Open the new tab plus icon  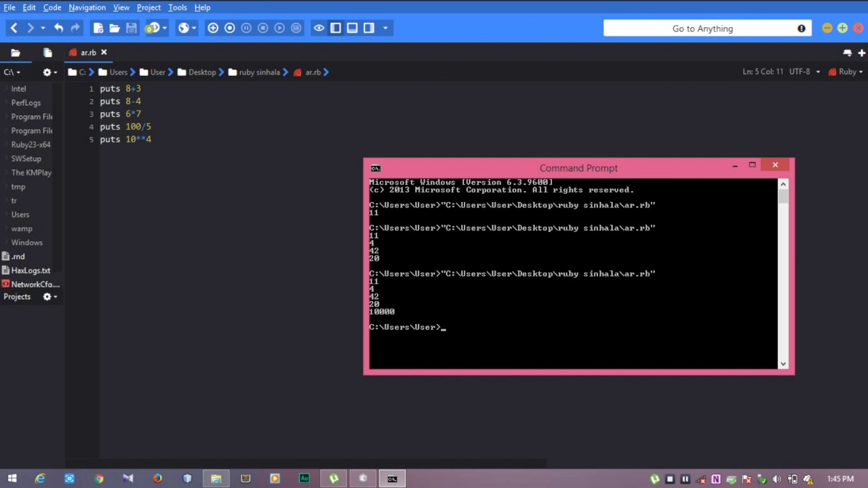tap(861, 52)
